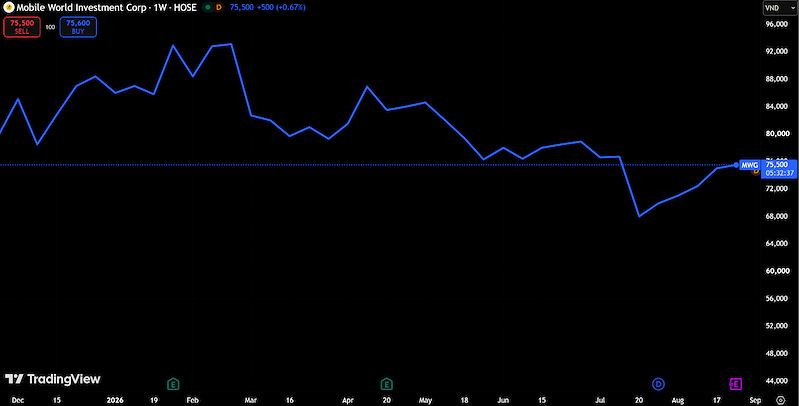Click the MWG price label tag
This screenshot has height=406, width=799.
750,165
